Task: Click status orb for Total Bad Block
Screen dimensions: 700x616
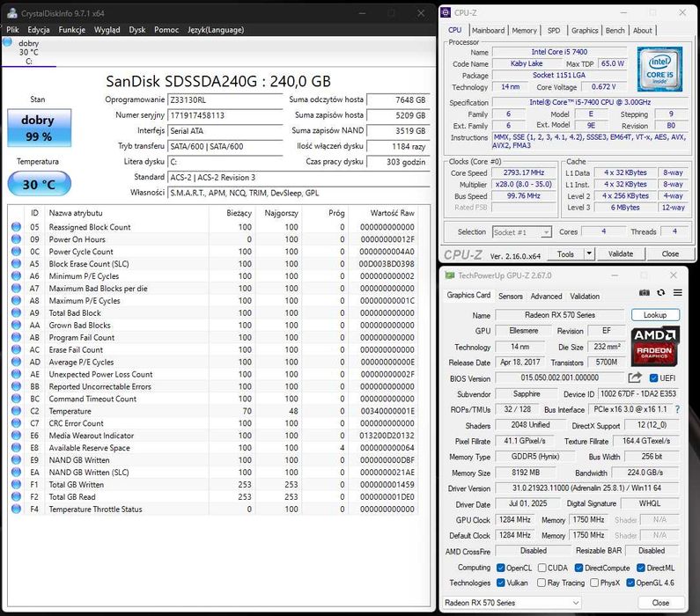Action: 16,312
